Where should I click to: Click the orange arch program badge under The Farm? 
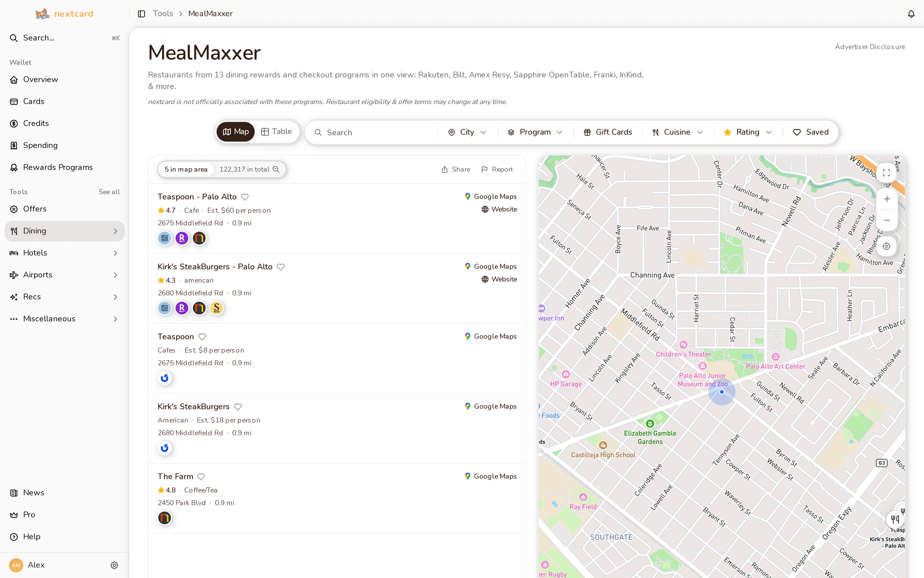(x=165, y=518)
